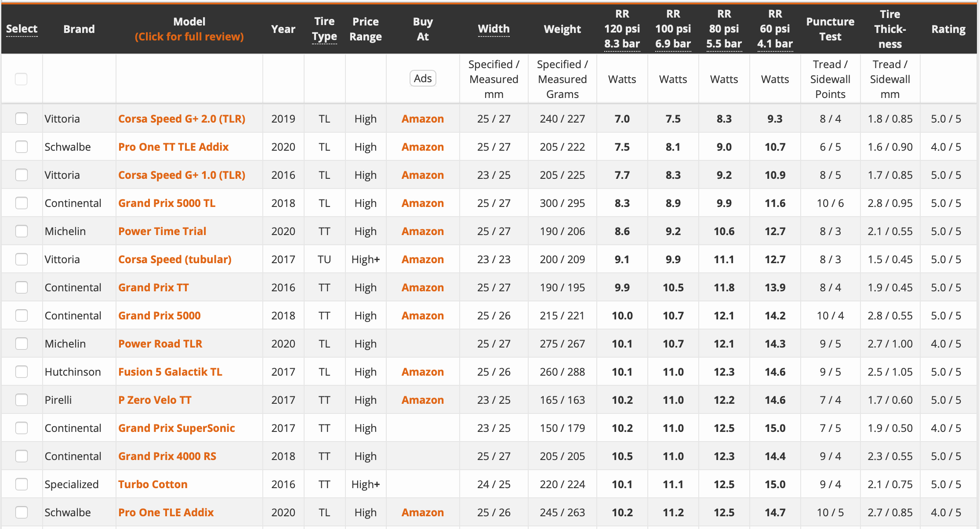The image size is (980, 529).
Task: Follow Amazon link for P Zero Velo TT
Action: click(x=423, y=400)
